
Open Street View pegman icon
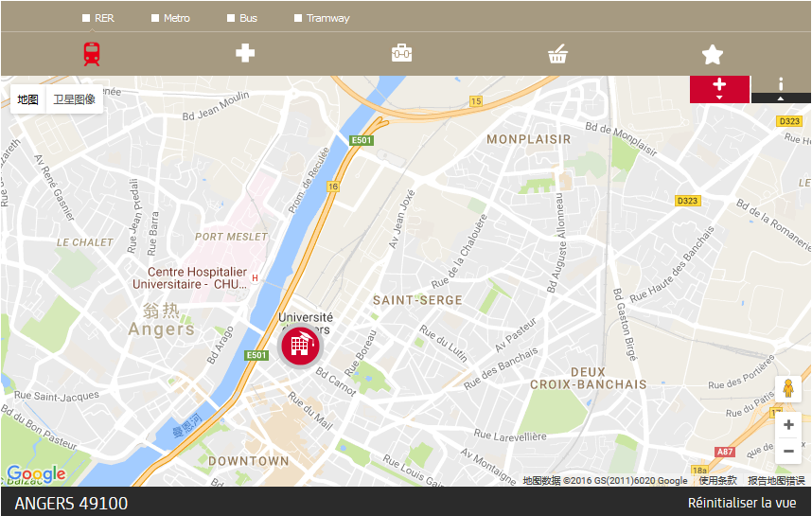coord(788,388)
